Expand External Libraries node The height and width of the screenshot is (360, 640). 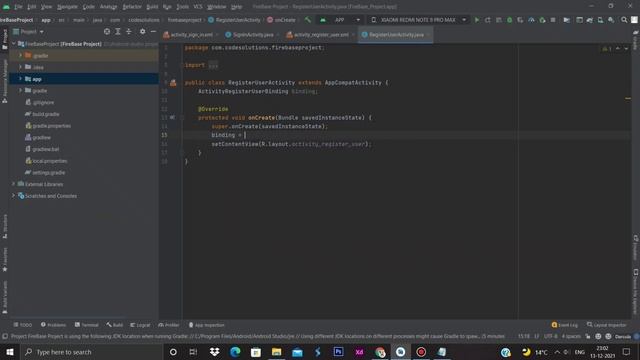pyautogui.click(x=14, y=184)
